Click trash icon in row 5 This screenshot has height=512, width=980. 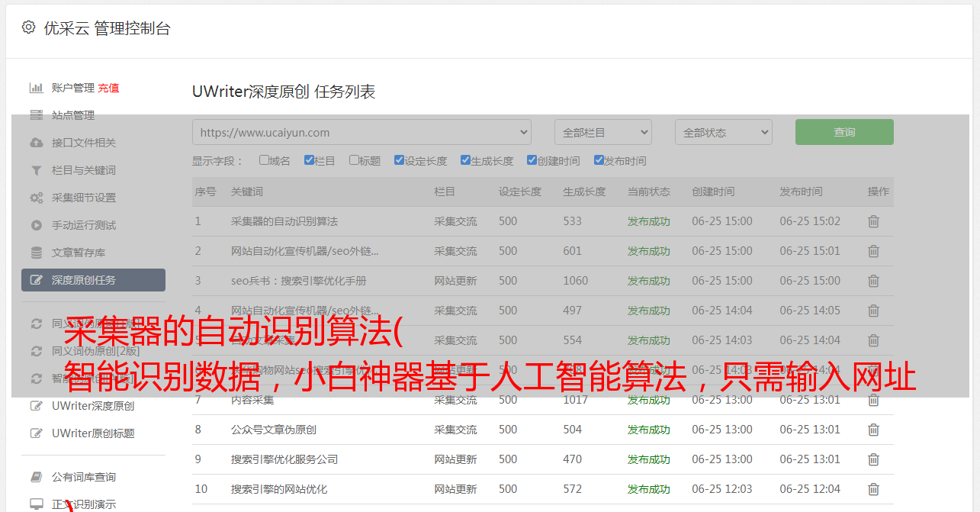click(x=874, y=340)
